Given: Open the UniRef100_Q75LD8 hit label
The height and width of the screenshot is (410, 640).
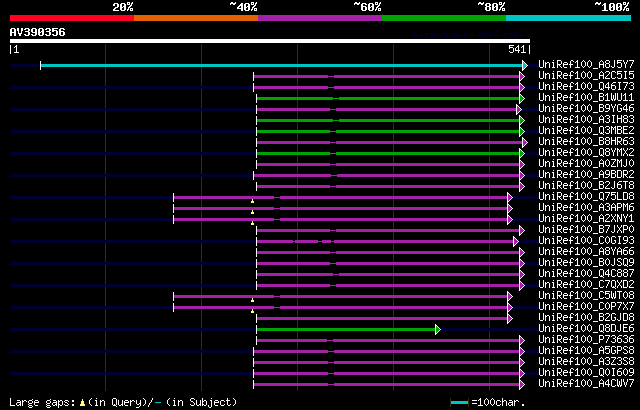Looking at the screenshot, I should pyautogui.click(x=587, y=197).
